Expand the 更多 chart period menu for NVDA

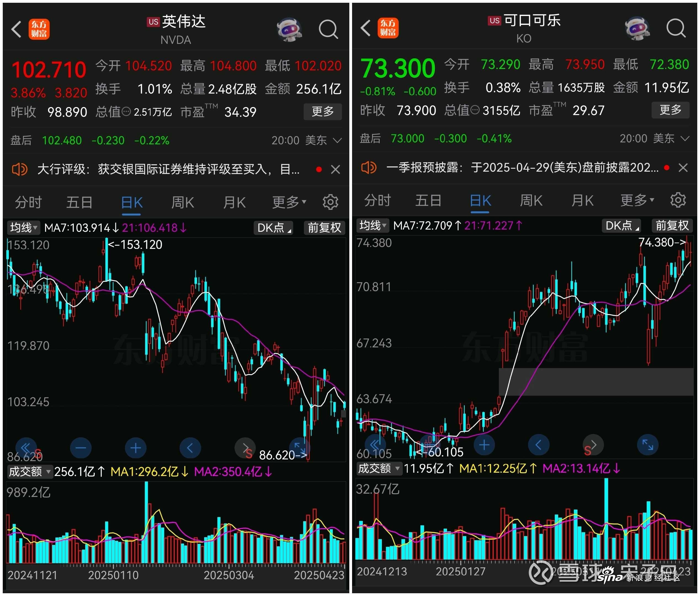click(289, 202)
